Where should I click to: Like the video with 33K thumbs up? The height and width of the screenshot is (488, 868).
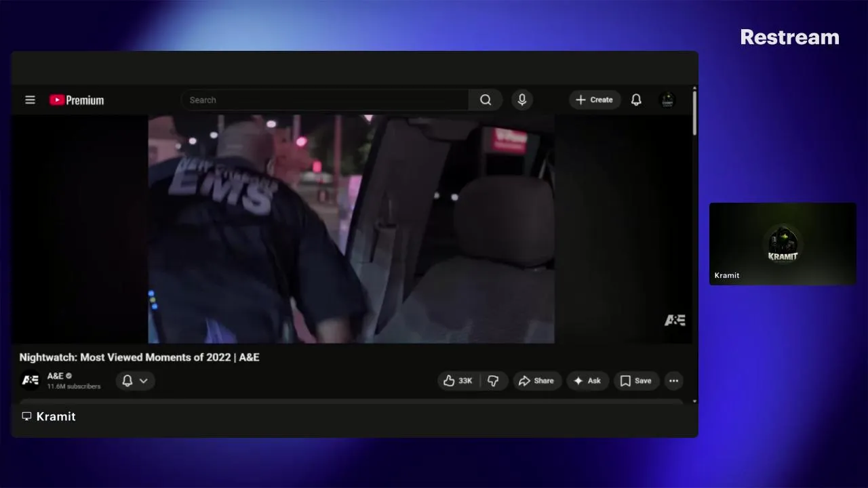458,381
